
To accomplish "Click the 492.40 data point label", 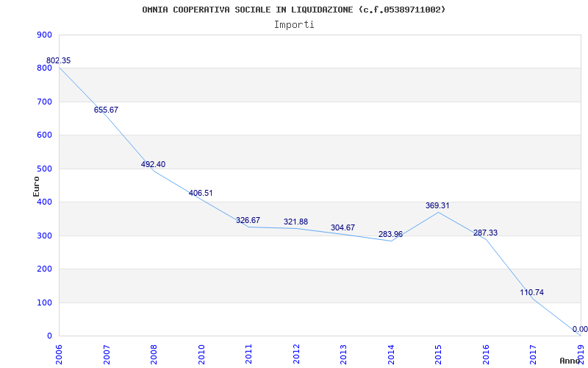I will [x=153, y=164].
